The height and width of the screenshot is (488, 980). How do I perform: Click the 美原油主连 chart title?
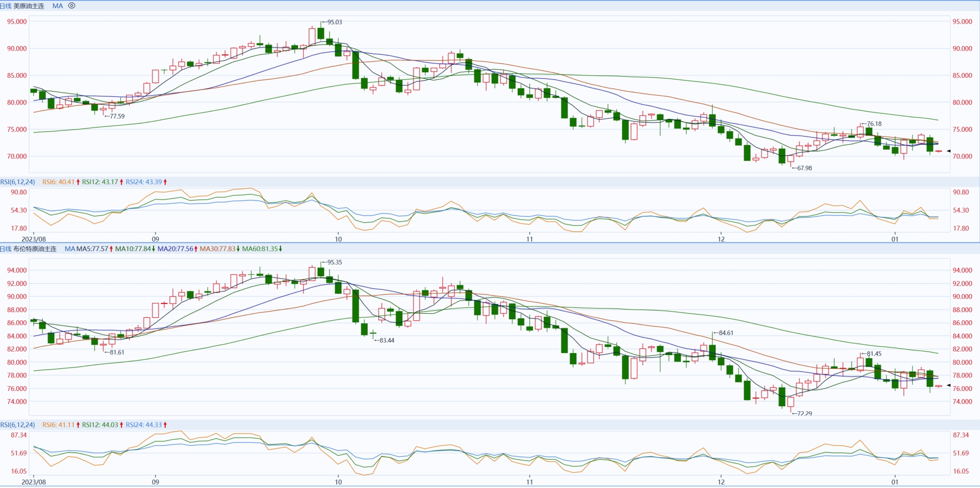point(29,6)
